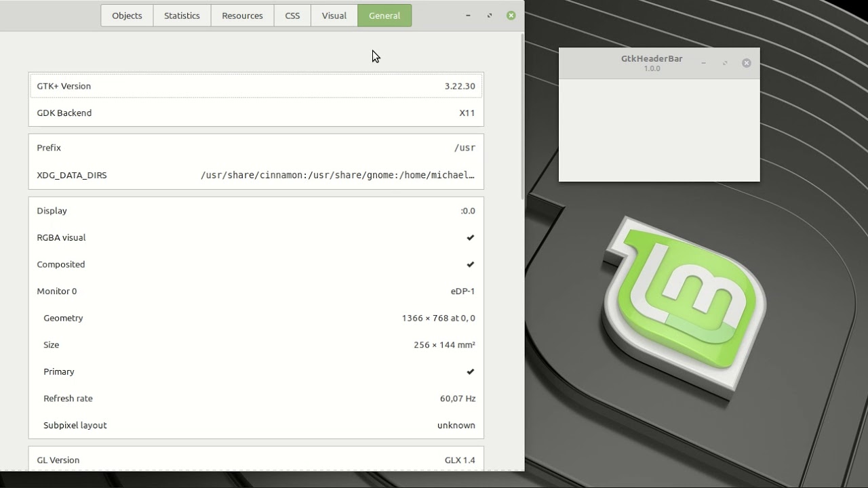Click the 1.0.0 subtitle in GtkHeaderBar
Image resolution: width=868 pixels, height=488 pixels.
coord(652,68)
